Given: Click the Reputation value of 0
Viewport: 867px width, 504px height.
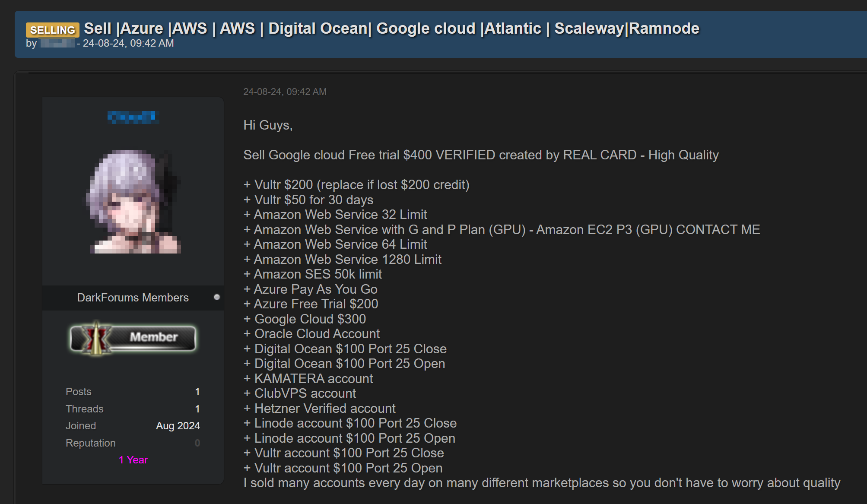Looking at the screenshot, I should pyautogui.click(x=197, y=443).
